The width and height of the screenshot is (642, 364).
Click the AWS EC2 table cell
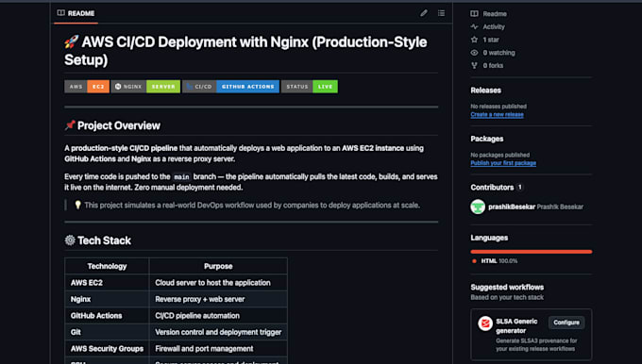point(107,283)
